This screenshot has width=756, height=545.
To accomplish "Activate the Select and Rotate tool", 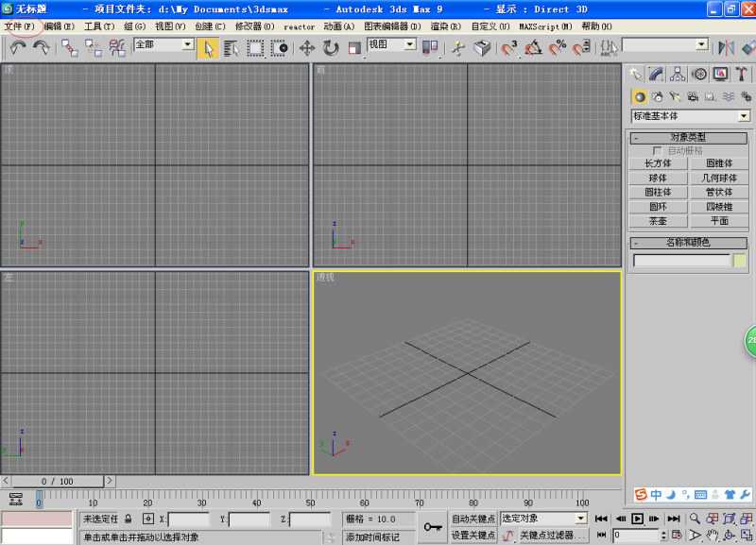I will click(331, 47).
